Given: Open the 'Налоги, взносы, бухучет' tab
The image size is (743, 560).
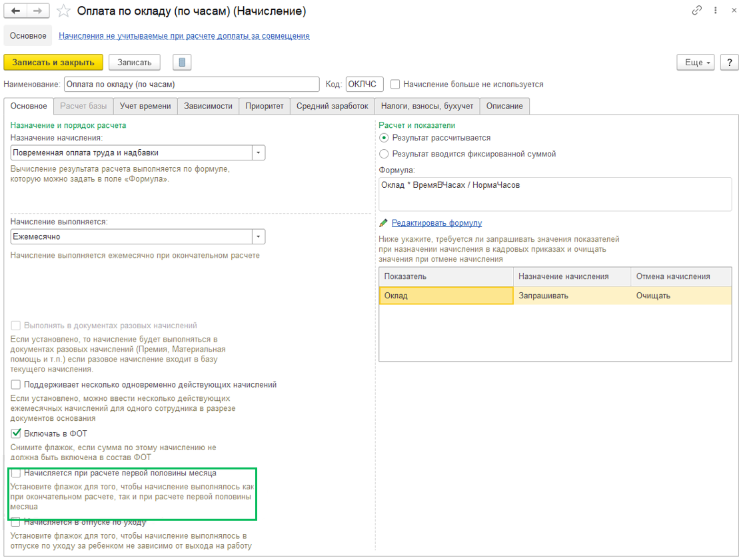Looking at the screenshot, I should pyautogui.click(x=427, y=106).
